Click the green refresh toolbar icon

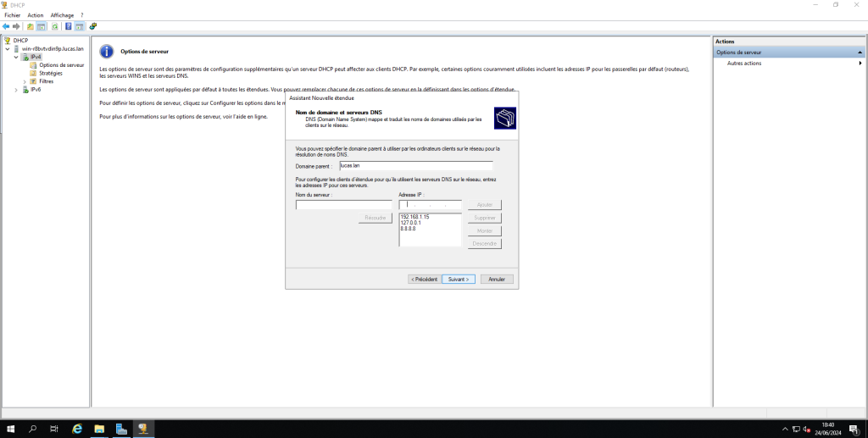(54, 26)
